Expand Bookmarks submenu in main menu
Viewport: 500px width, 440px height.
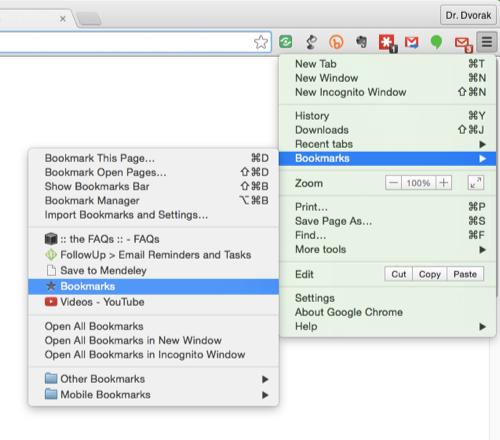[x=387, y=158]
